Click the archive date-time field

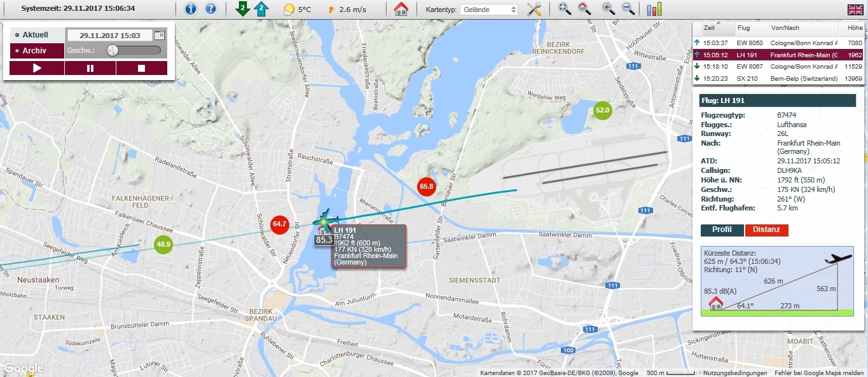coord(109,36)
